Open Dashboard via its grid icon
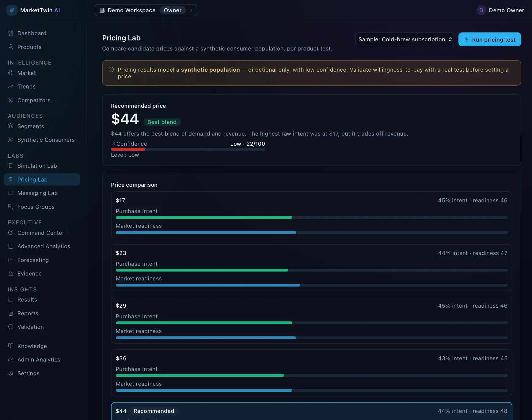 (11, 33)
